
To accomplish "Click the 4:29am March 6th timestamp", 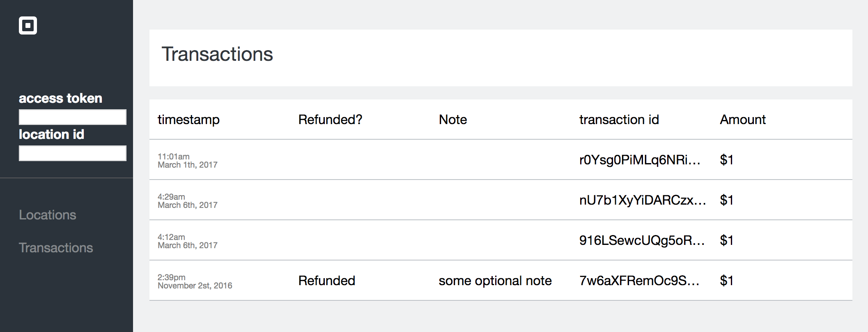I will click(188, 201).
